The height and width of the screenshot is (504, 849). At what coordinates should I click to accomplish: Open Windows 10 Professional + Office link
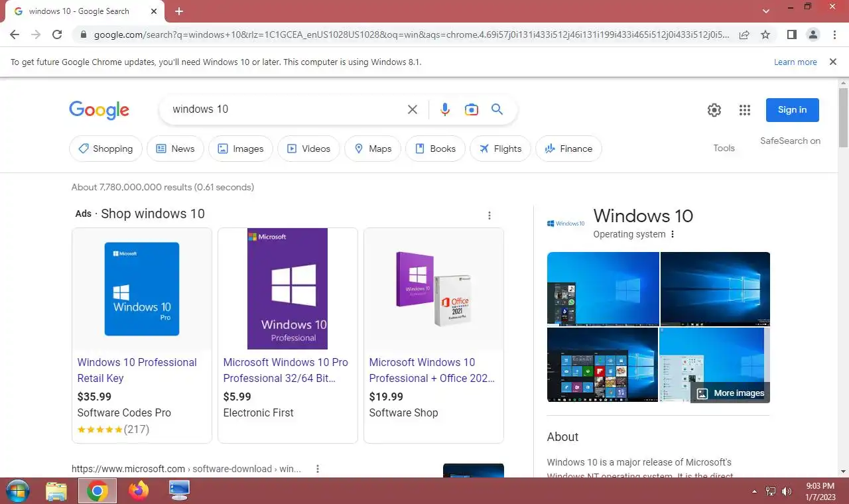(x=432, y=370)
